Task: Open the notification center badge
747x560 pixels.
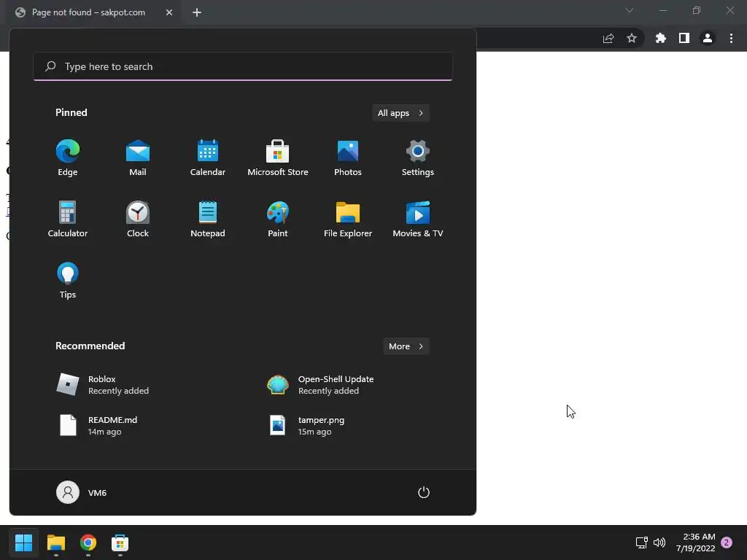Action: pyautogui.click(x=727, y=542)
